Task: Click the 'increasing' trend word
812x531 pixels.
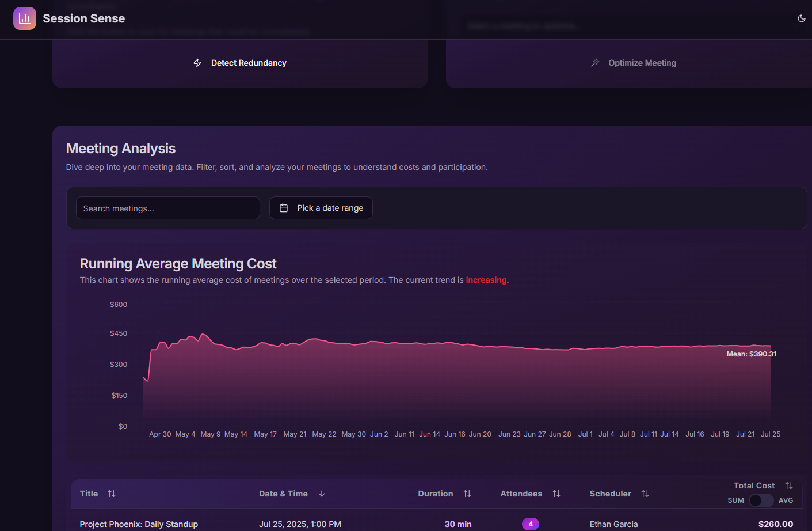Action: coord(486,280)
